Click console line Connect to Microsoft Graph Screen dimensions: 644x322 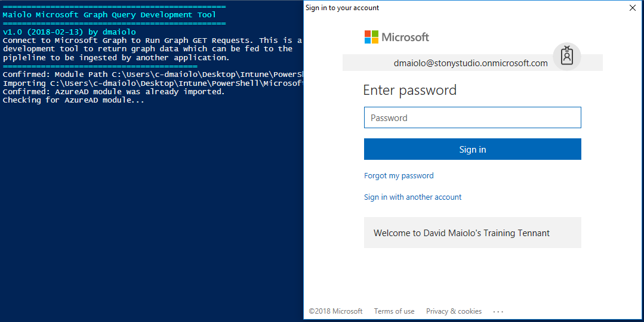pos(152,40)
